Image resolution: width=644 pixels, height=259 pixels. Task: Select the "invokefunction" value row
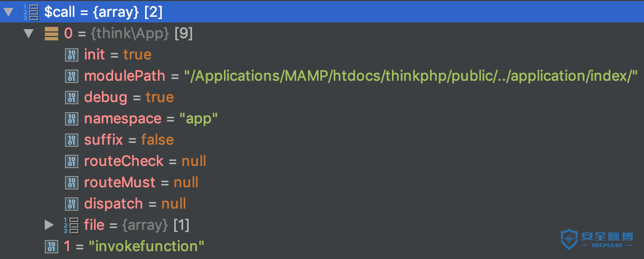(322, 246)
